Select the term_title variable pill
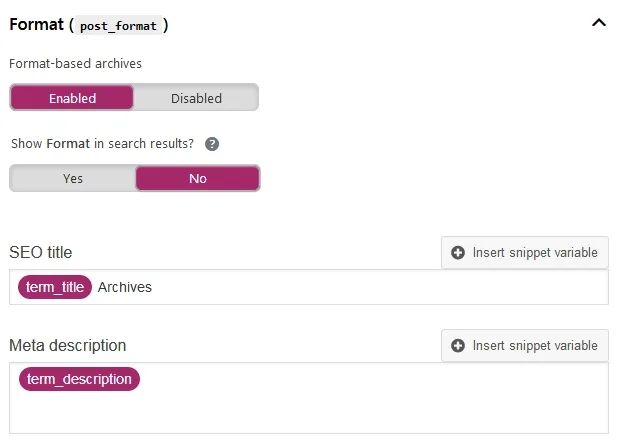Viewport: 623px width, 444px height. [55, 287]
